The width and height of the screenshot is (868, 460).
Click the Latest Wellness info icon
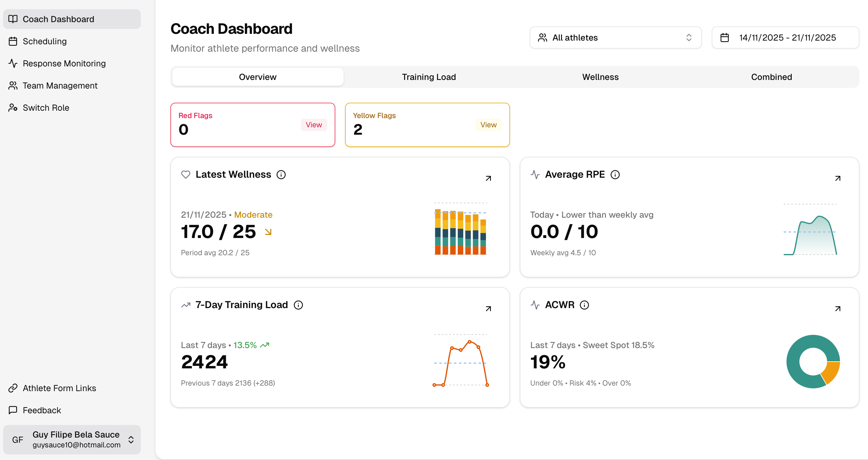click(x=281, y=174)
